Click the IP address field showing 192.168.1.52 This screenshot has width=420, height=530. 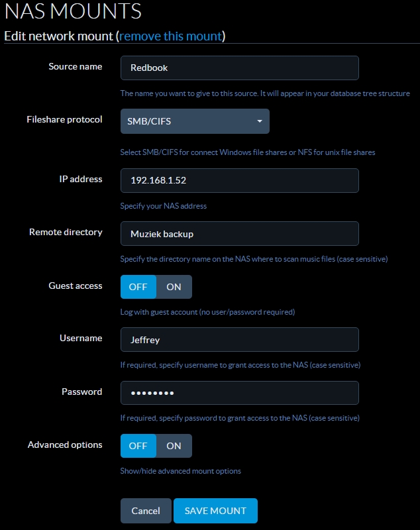point(239,180)
